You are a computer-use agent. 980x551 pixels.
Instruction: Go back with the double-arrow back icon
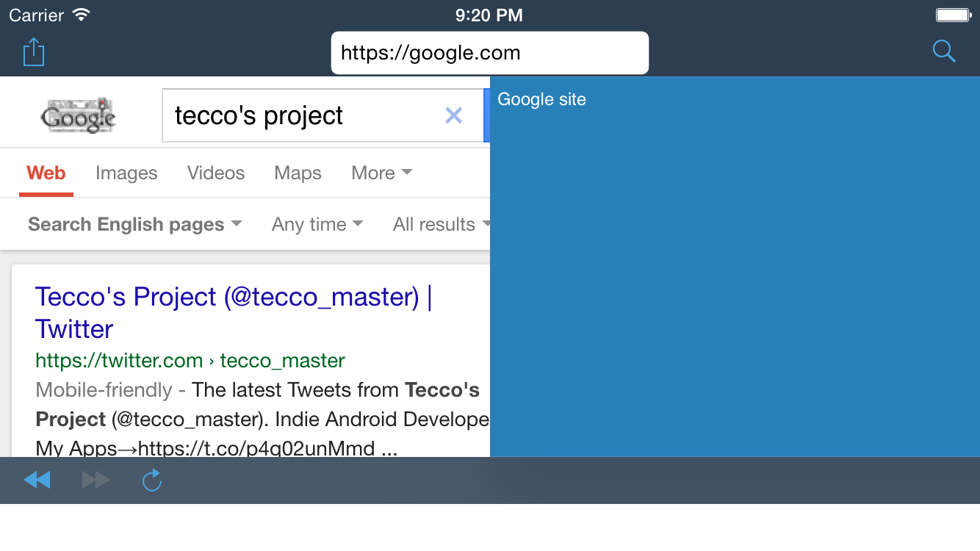coord(37,480)
